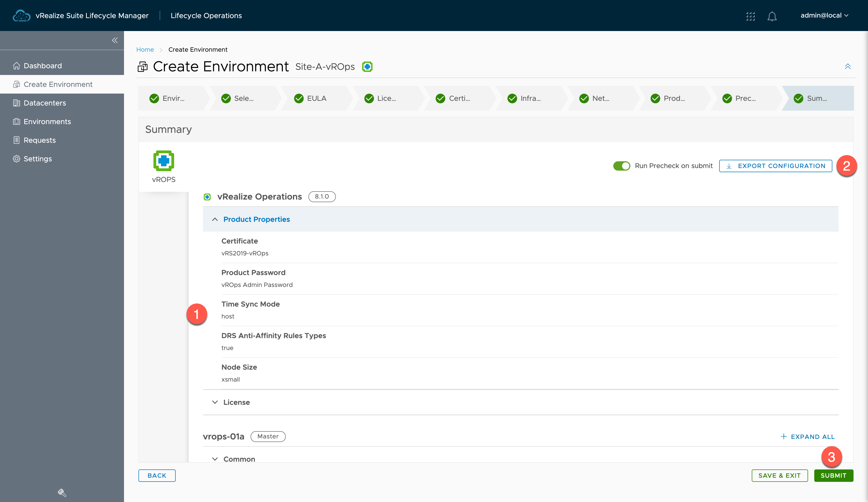Image resolution: width=868 pixels, height=502 pixels.
Task: Click the Dashboard home icon
Action: click(16, 65)
